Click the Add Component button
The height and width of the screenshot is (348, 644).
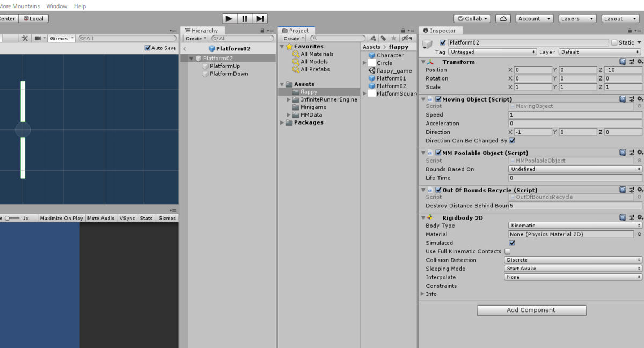pyautogui.click(x=531, y=310)
